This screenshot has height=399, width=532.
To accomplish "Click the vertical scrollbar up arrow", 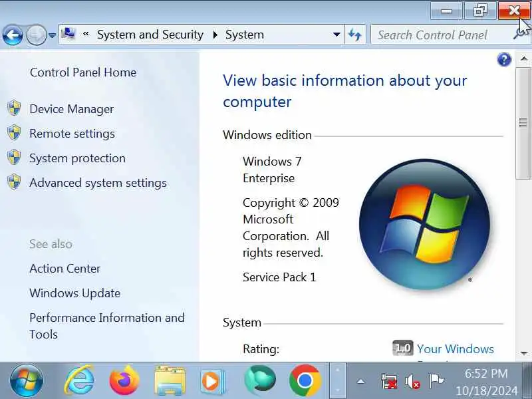I will (x=524, y=59).
